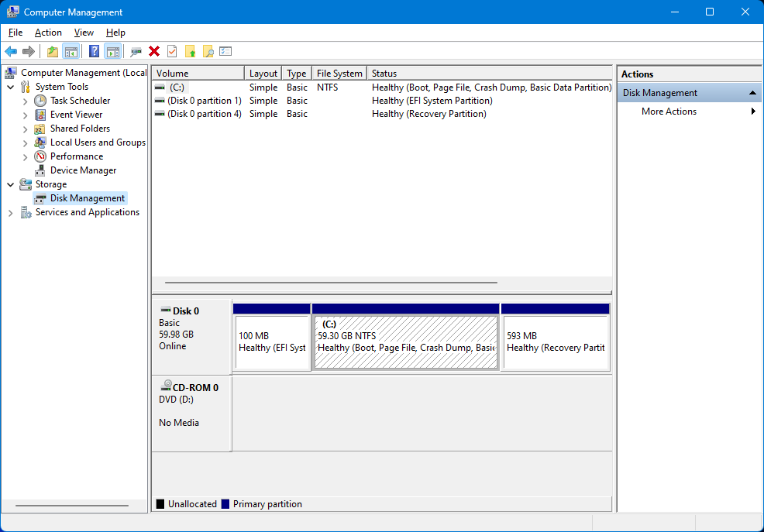Click the folder with magnifier toolbar icon

(208, 51)
